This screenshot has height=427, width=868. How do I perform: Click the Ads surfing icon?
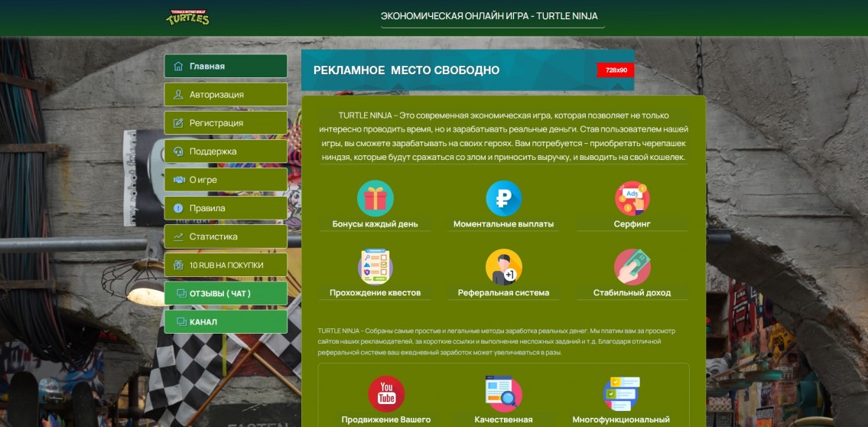point(632,198)
